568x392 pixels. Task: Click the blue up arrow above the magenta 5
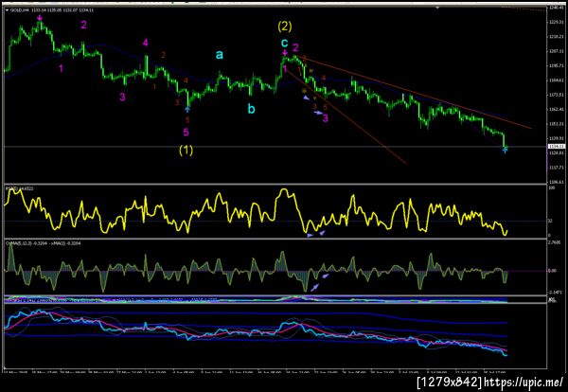(x=187, y=108)
